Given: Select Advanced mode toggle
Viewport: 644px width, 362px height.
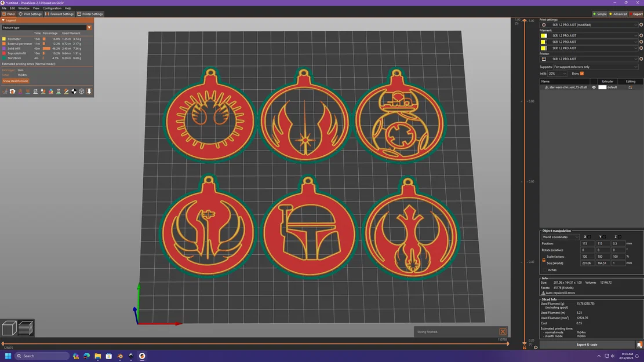Looking at the screenshot, I should point(618,14).
